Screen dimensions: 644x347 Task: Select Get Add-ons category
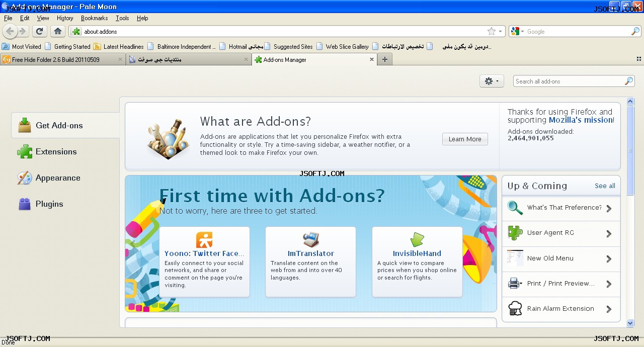tap(65, 125)
